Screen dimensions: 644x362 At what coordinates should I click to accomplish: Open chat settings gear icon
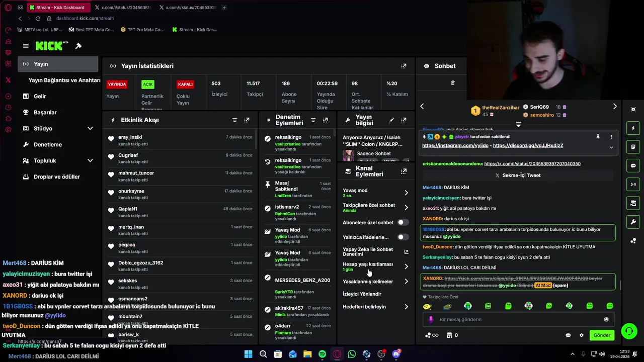click(582, 335)
